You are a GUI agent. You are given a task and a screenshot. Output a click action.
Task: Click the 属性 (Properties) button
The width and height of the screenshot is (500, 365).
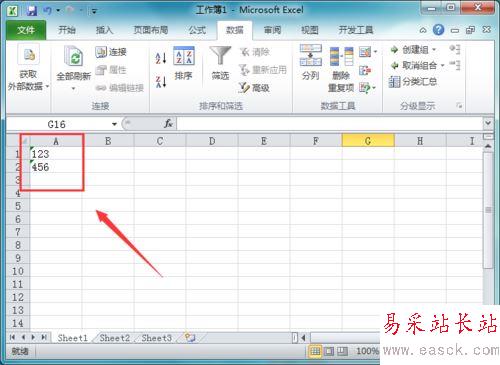[111, 70]
